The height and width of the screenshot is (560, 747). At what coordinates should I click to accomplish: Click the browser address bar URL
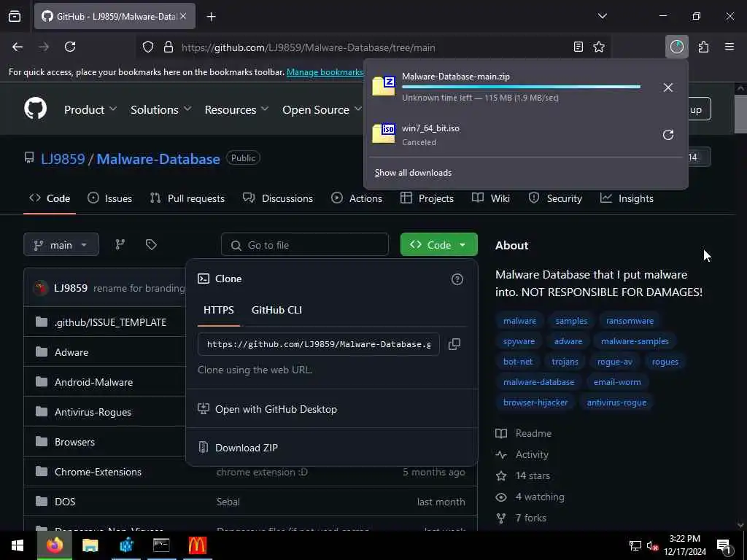pyautogui.click(x=309, y=47)
